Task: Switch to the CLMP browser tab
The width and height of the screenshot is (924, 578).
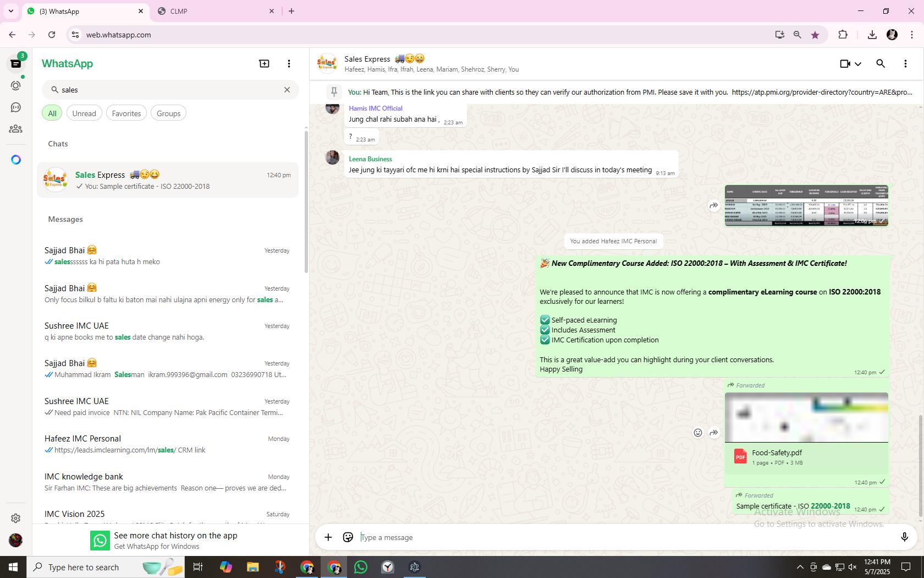Action: [x=215, y=11]
